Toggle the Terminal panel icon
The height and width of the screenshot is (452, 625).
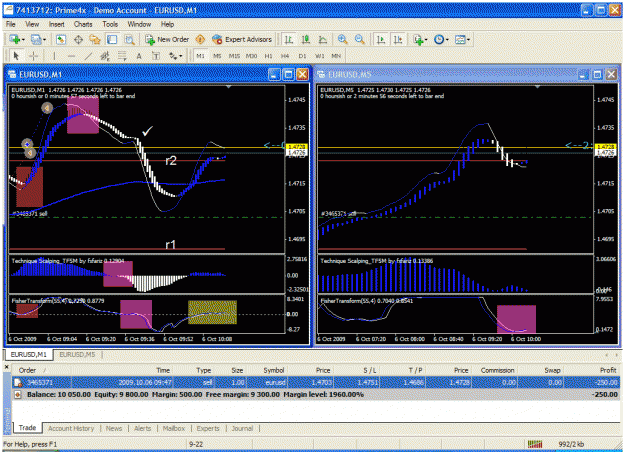point(112,39)
